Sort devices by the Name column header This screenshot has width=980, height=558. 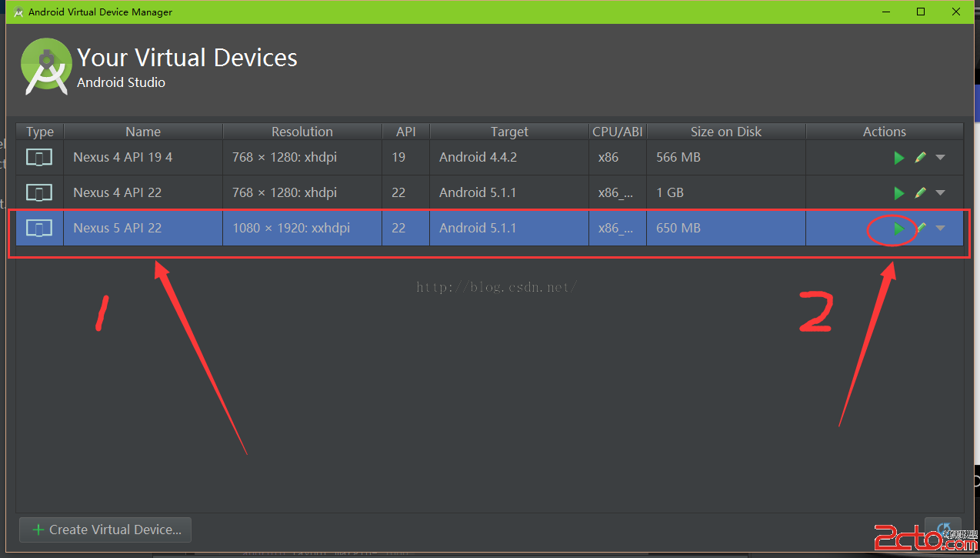point(143,132)
